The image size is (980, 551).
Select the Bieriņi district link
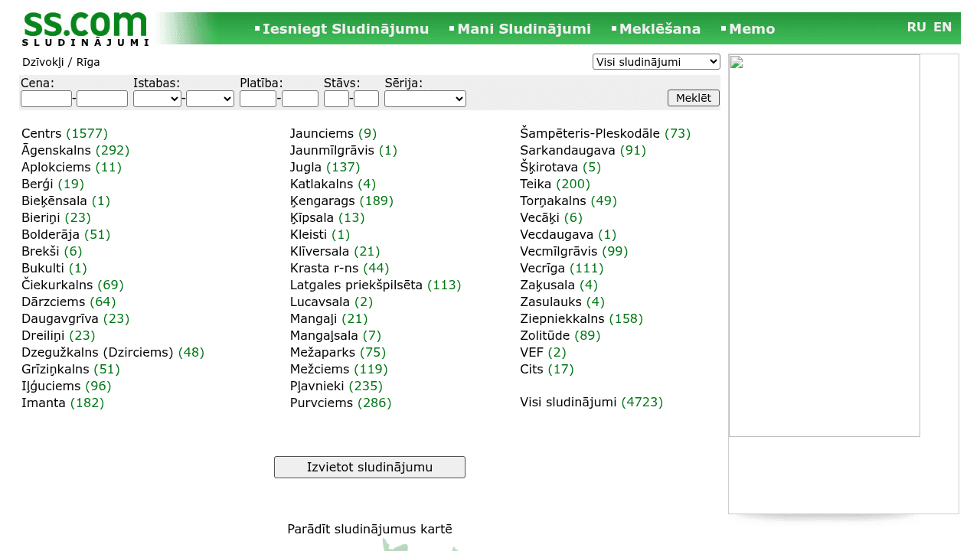41,217
